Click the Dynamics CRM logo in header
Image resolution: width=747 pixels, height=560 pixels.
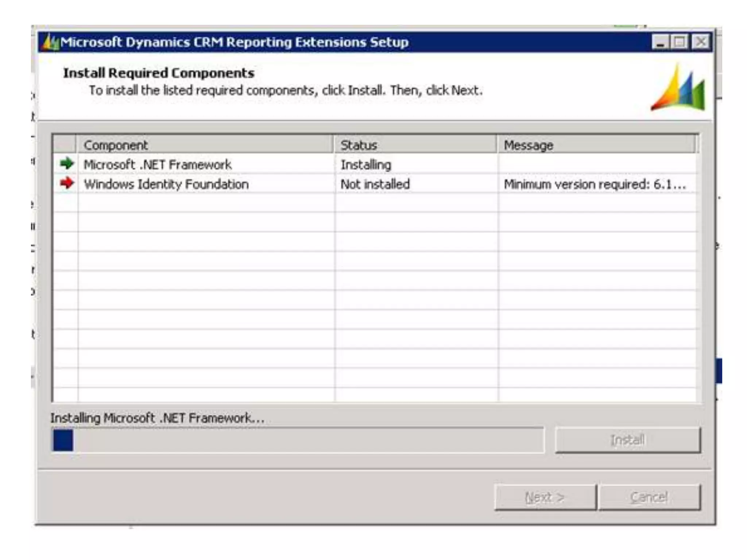679,89
